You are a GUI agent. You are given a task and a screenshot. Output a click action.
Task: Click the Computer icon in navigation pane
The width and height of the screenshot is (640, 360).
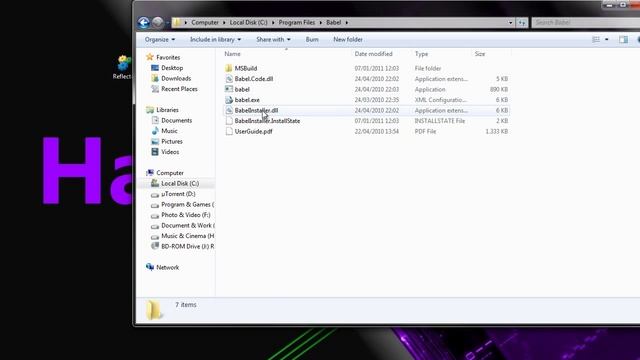pos(150,173)
